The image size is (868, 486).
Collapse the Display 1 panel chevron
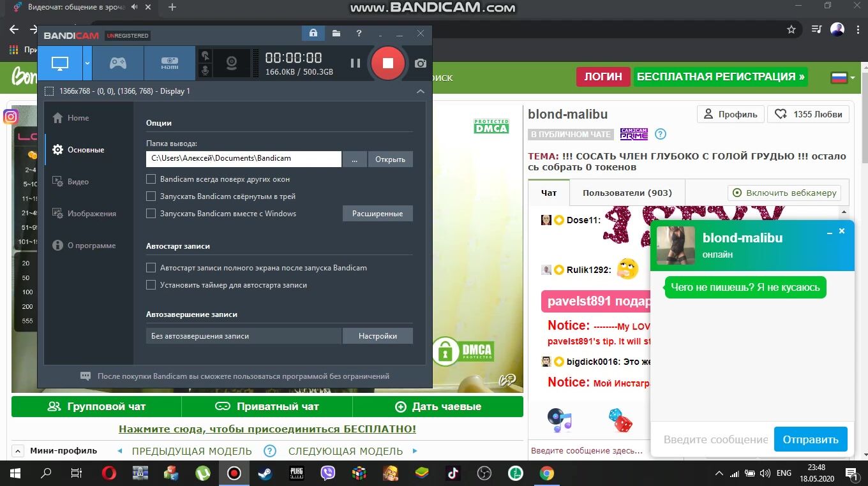[x=420, y=91]
